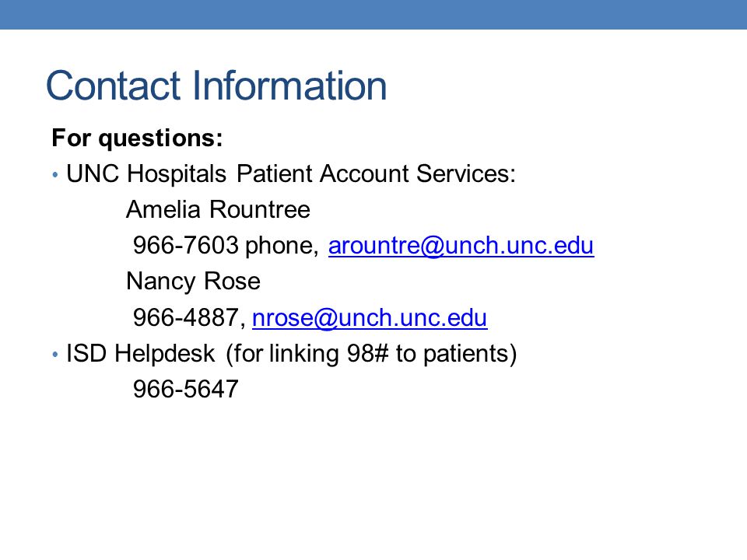Click the word Information in the title
747x560 pixels.
coord(289,86)
